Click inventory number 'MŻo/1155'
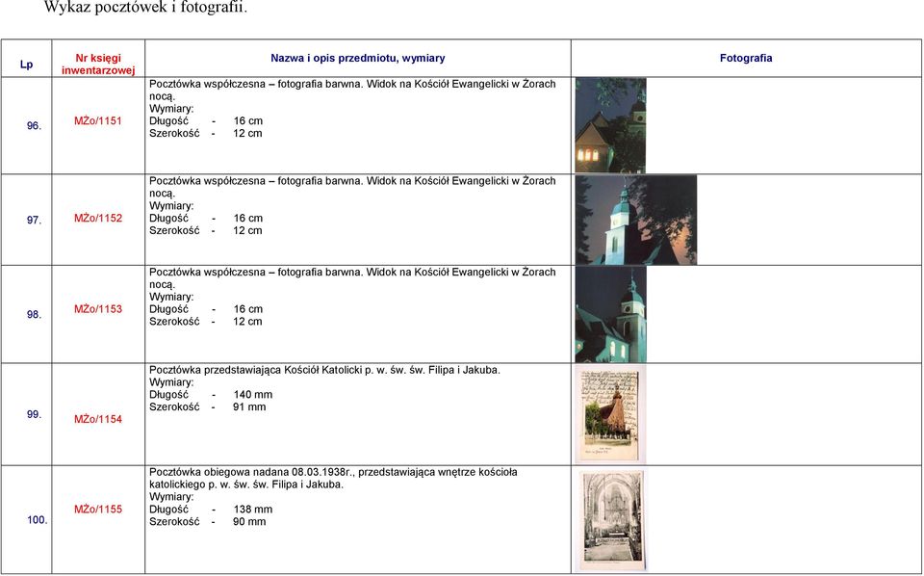 [98, 510]
